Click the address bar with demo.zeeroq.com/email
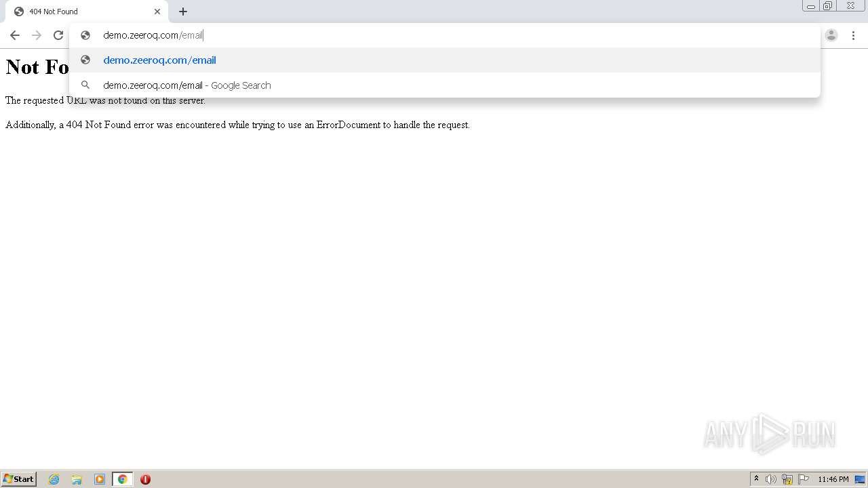The height and width of the screenshot is (488, 868). point(445,35)
